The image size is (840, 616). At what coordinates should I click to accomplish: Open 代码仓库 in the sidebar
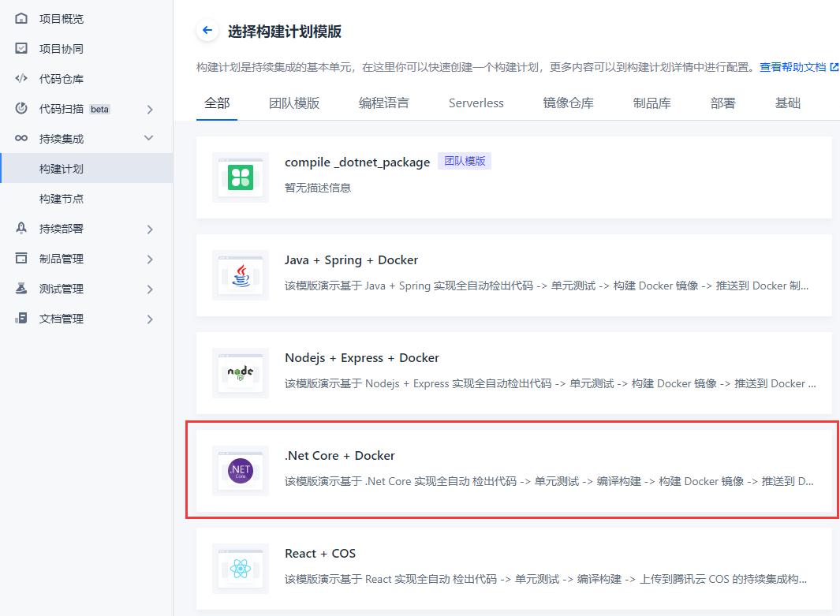coord(61,79)
